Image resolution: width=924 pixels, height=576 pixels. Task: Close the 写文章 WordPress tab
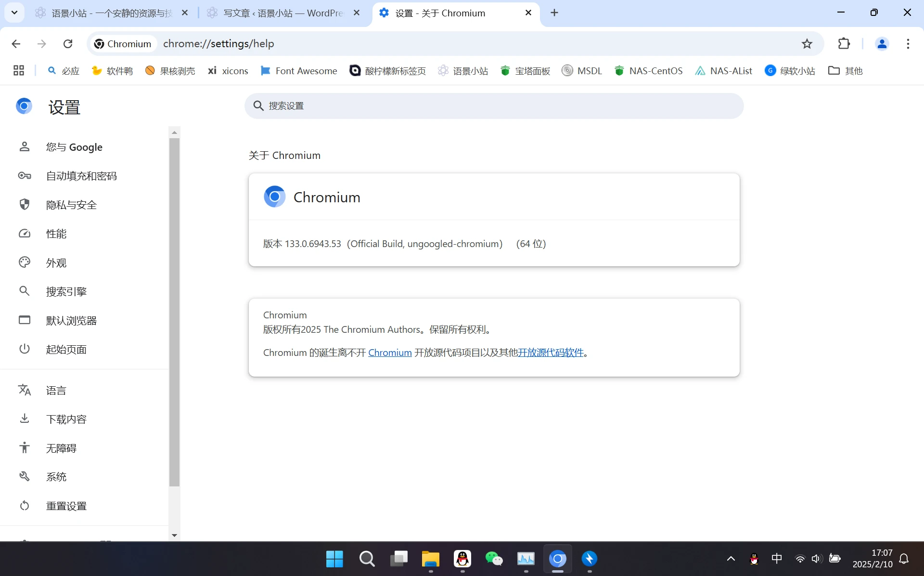click(x=357, y=13)
